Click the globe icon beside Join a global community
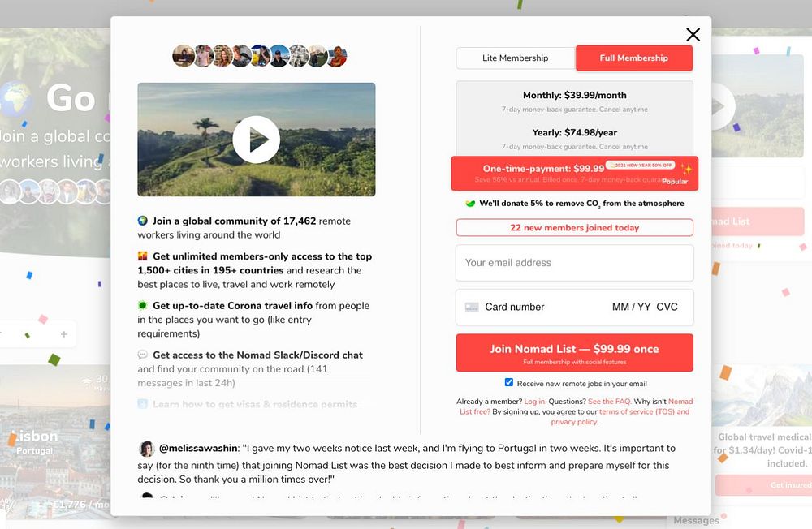The height and width of the screenshot is (529, 812). pos(142,221)
